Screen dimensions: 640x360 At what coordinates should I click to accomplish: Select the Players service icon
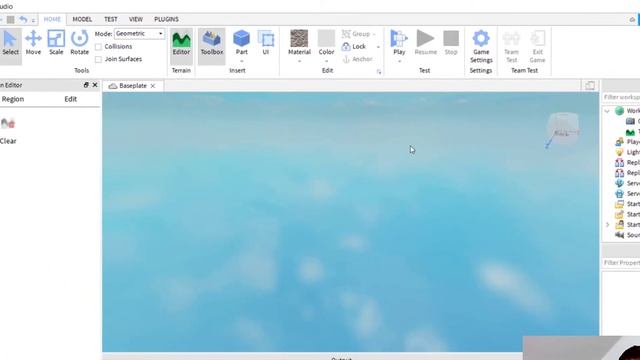(619, 142)
